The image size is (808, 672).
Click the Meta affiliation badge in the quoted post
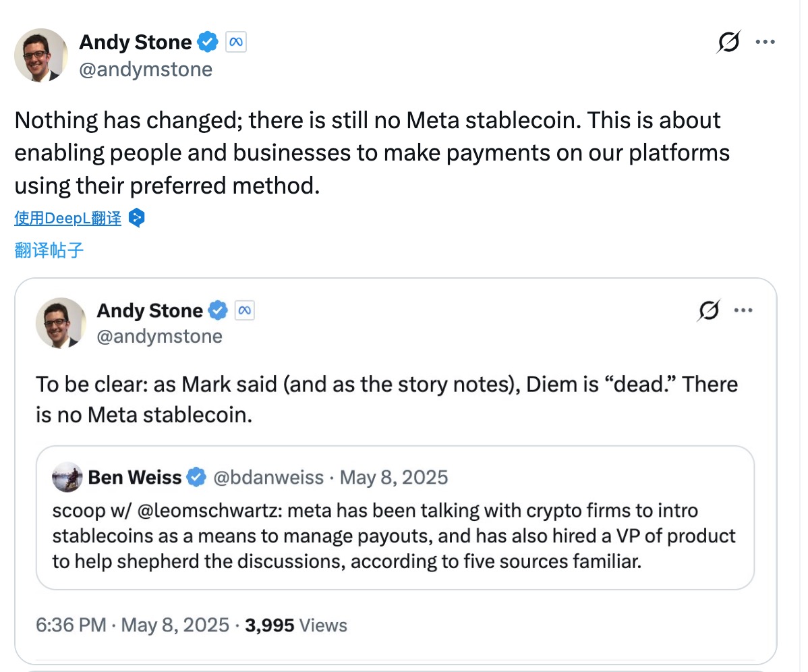pos(244,310)
